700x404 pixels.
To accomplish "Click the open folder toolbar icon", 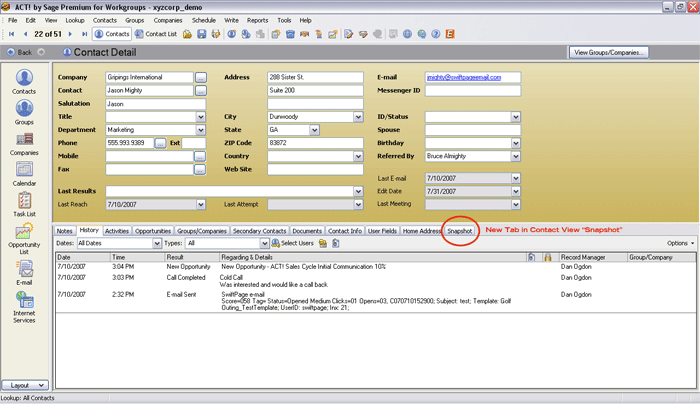I will [x=188, y=34].
